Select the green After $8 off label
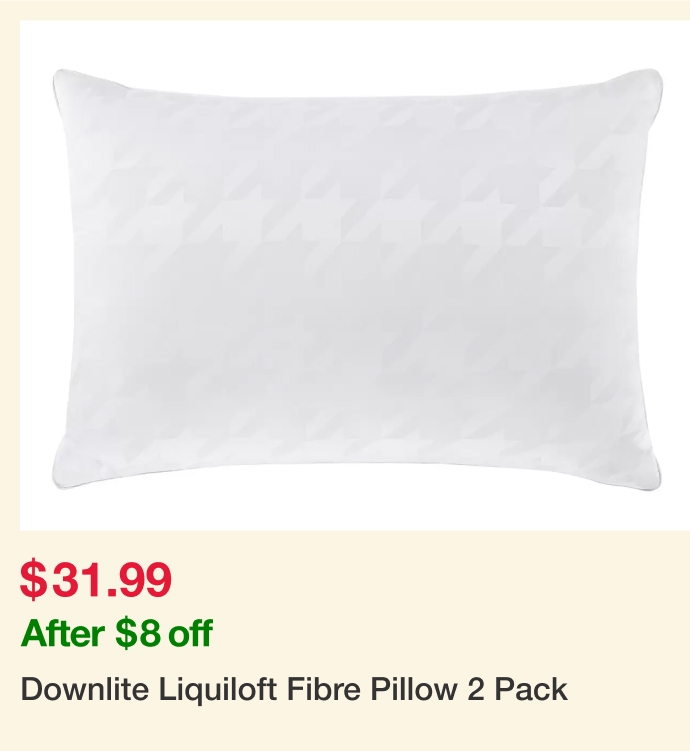This screenshot has height=751, width=690. coord(116,633)
